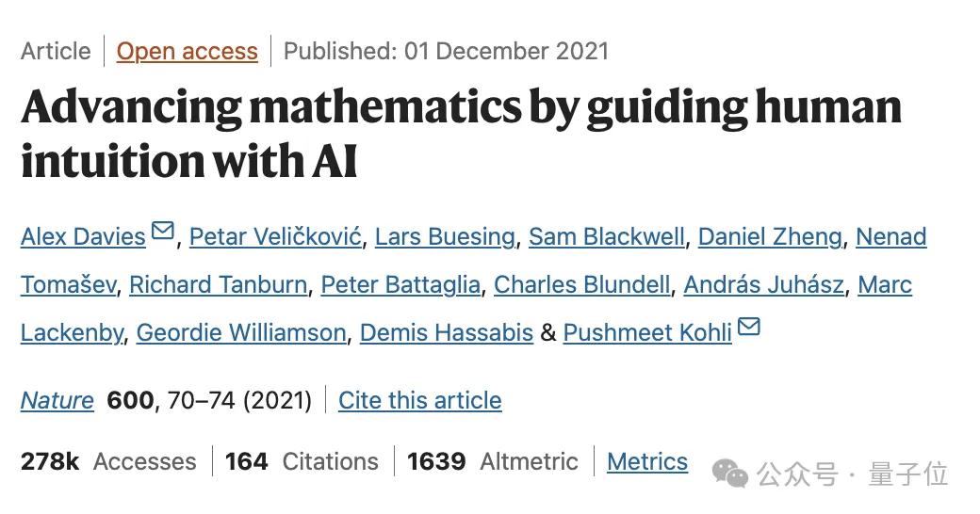The height and width of the screenshot is (514, 980).
Task: Open the Open access link
Action: click(187, 51)
